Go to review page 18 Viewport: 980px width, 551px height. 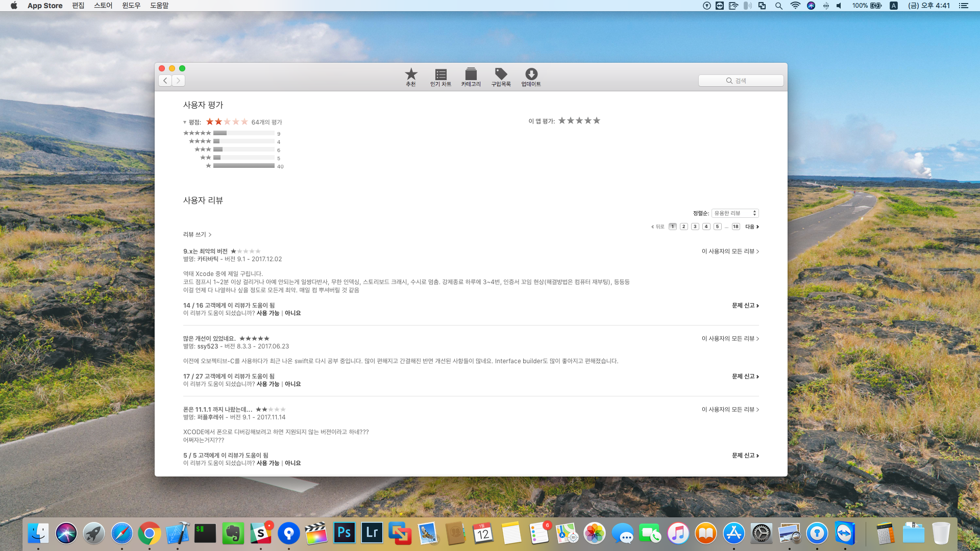point(736,227)
